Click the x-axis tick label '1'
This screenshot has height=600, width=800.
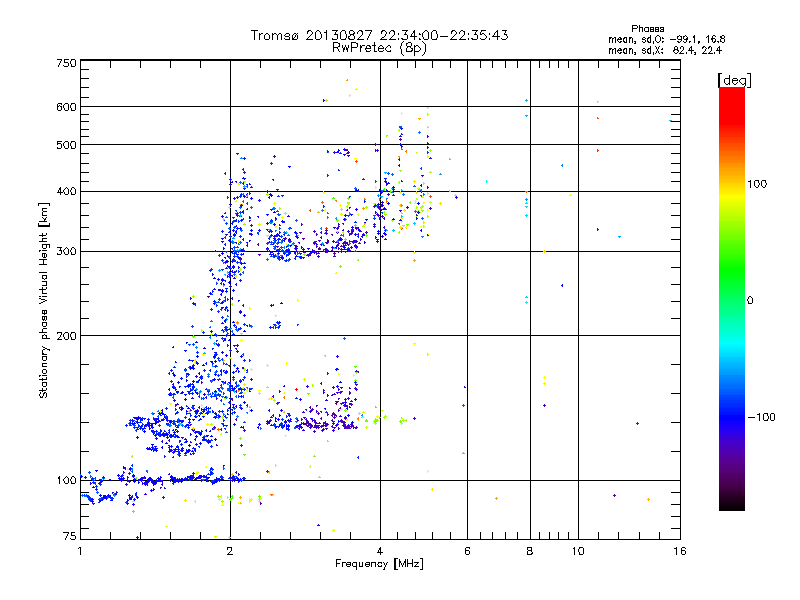tap(80, 551)
